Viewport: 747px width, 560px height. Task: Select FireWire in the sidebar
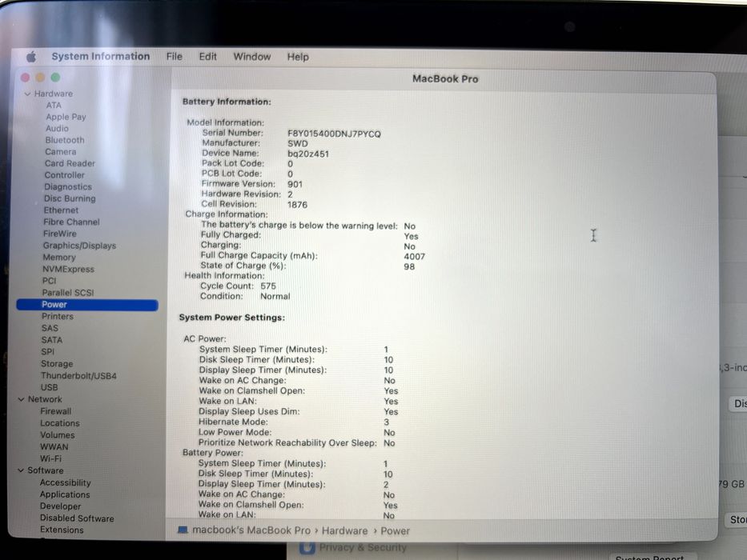tap(59, 234)
